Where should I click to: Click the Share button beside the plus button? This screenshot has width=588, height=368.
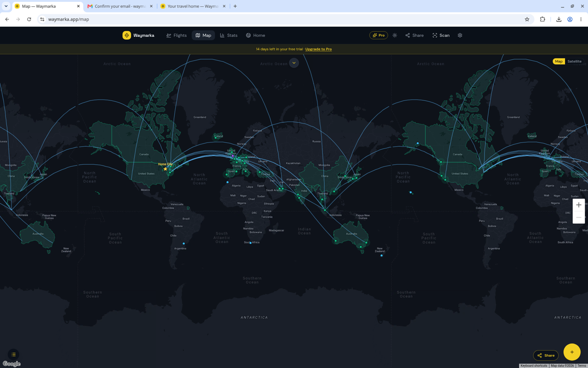tap(546, 356)
